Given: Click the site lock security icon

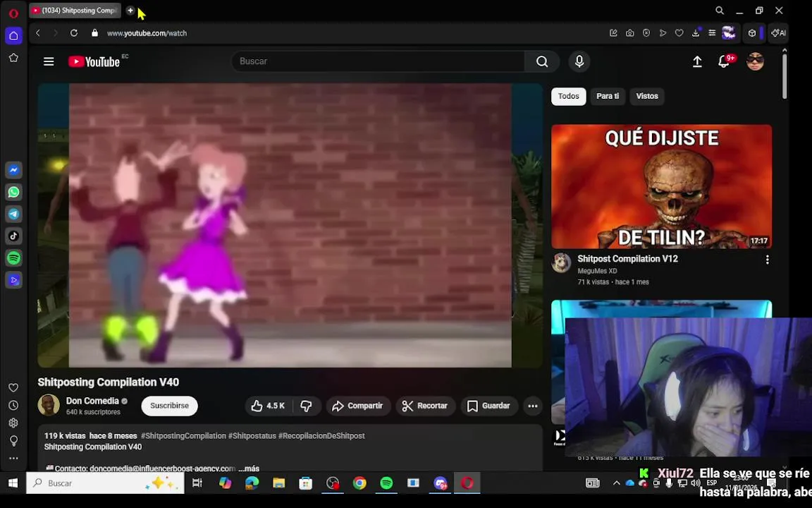Looking at the screenshot, I should pos(94,32).
